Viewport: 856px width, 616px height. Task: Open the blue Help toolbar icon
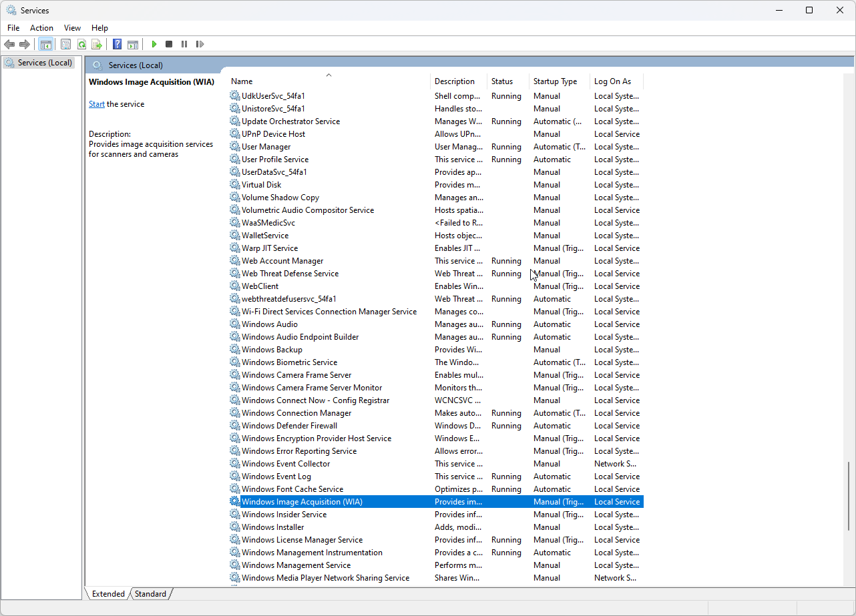tap(117, 44)
